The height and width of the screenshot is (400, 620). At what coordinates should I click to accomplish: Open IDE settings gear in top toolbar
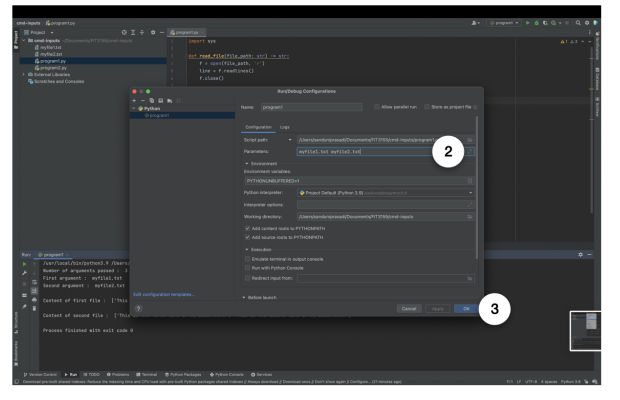pos(587,23)
